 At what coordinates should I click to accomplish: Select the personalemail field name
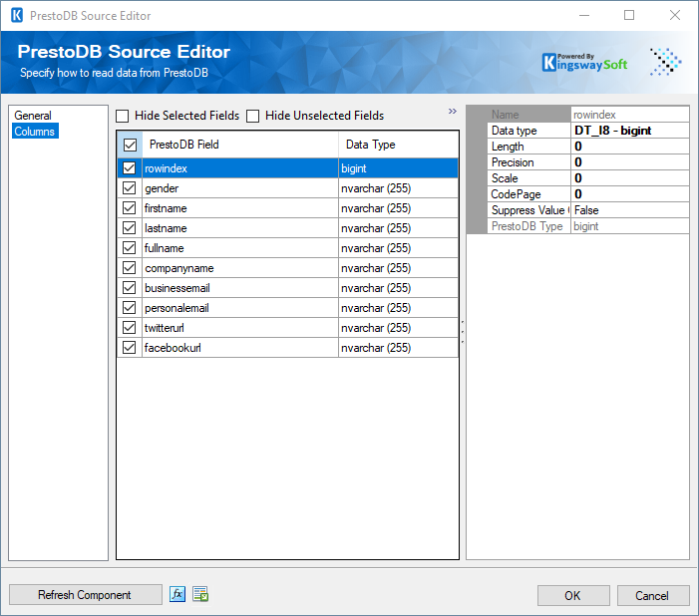pos(240,308)
